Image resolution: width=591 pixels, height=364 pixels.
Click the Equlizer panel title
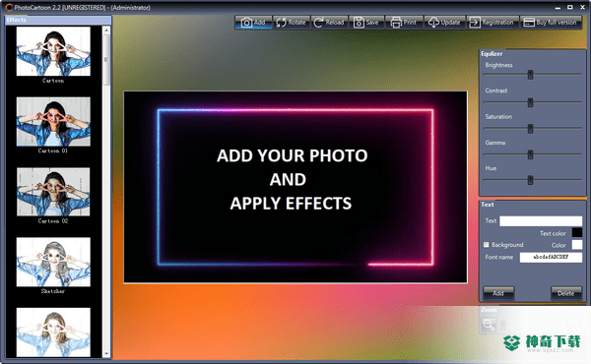click(x=492, y=54)
